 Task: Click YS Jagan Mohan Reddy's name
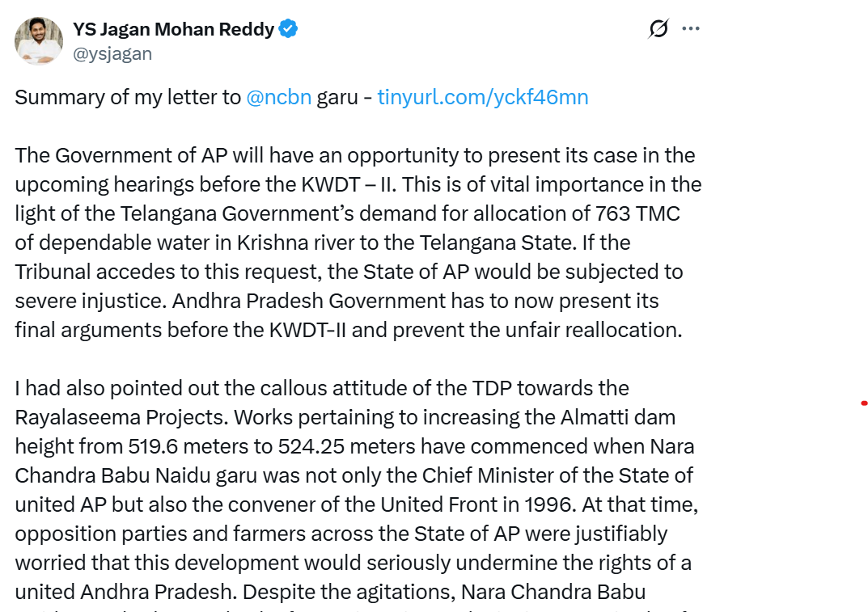173,27
